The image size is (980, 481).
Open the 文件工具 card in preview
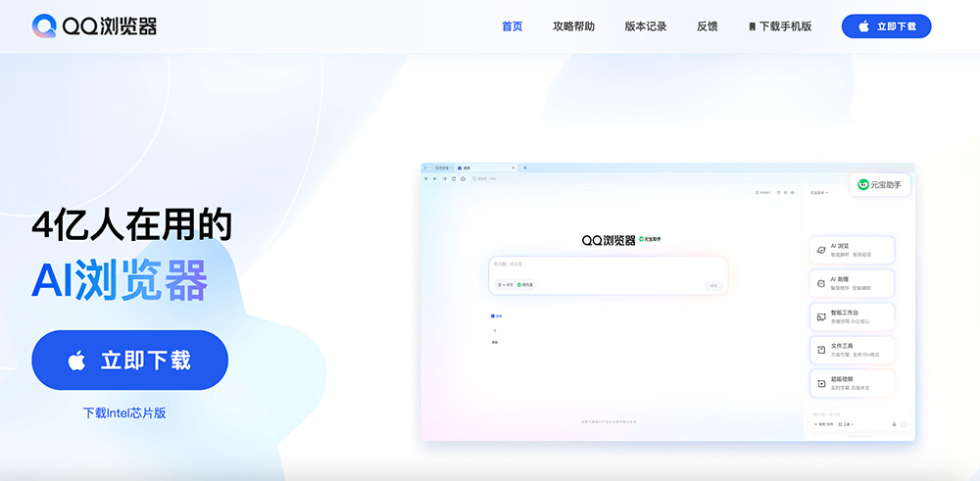[x=852, y=350]
